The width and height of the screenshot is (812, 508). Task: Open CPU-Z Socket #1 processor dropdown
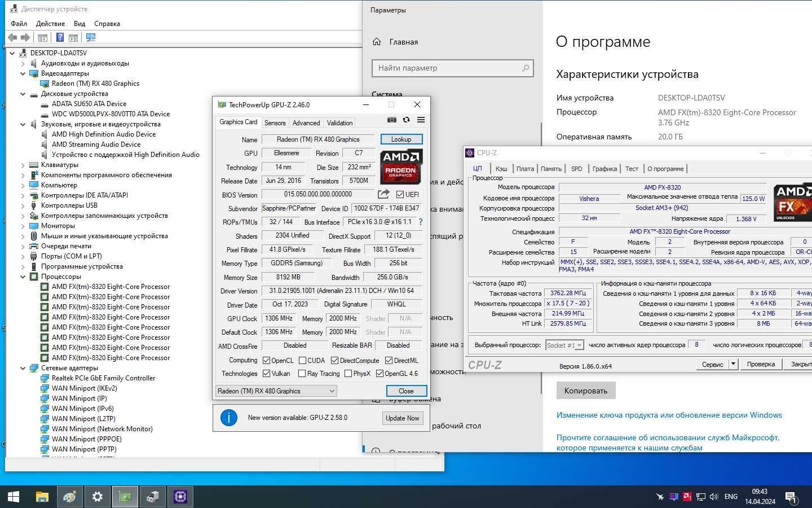click(x=564, y=345)
